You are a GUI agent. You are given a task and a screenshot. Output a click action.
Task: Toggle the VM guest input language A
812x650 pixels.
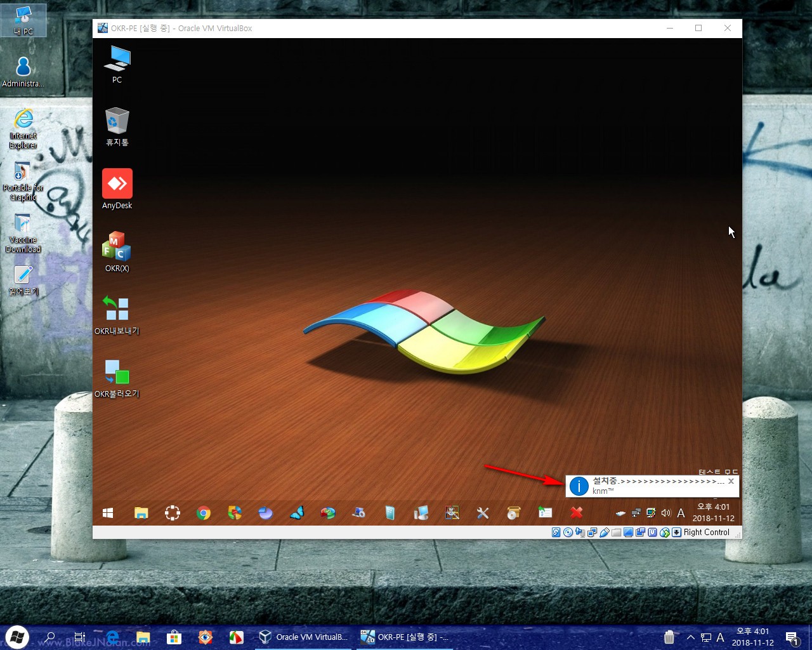tap(681, 513)
